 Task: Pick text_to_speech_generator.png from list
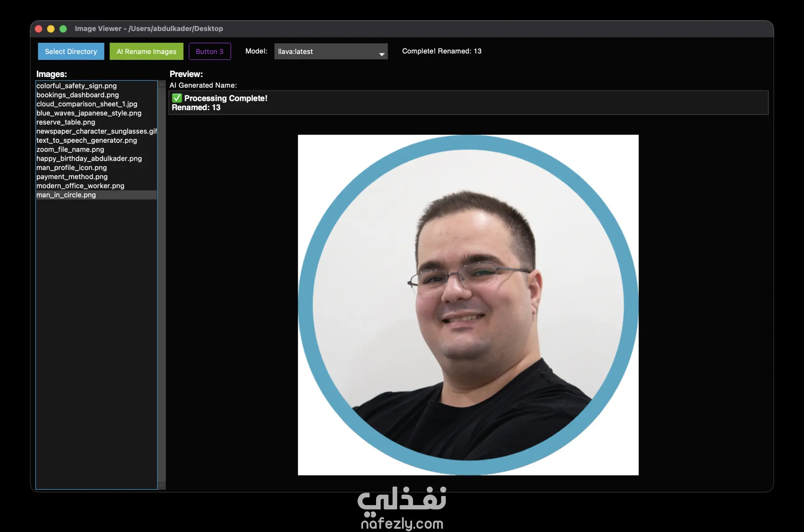pos(87,141)
